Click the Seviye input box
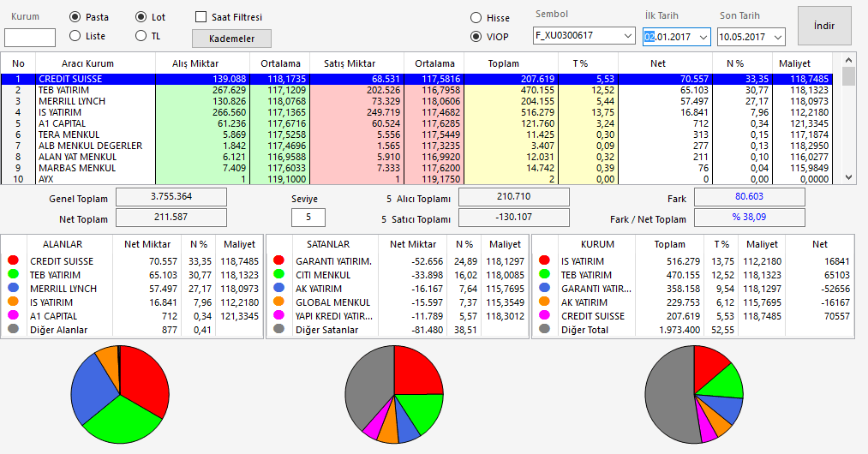 coord(308,217)
